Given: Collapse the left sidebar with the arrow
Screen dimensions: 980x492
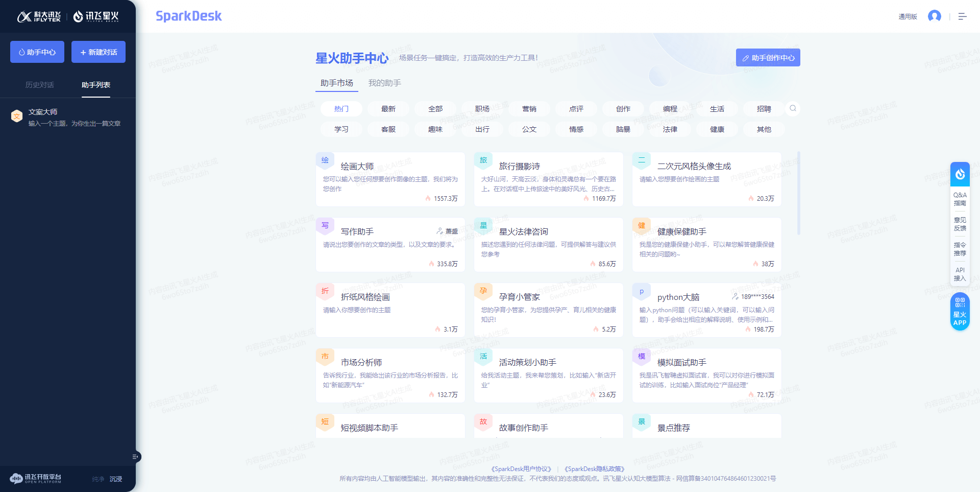Looking at the screenshot, I should [x=135, y=457].
